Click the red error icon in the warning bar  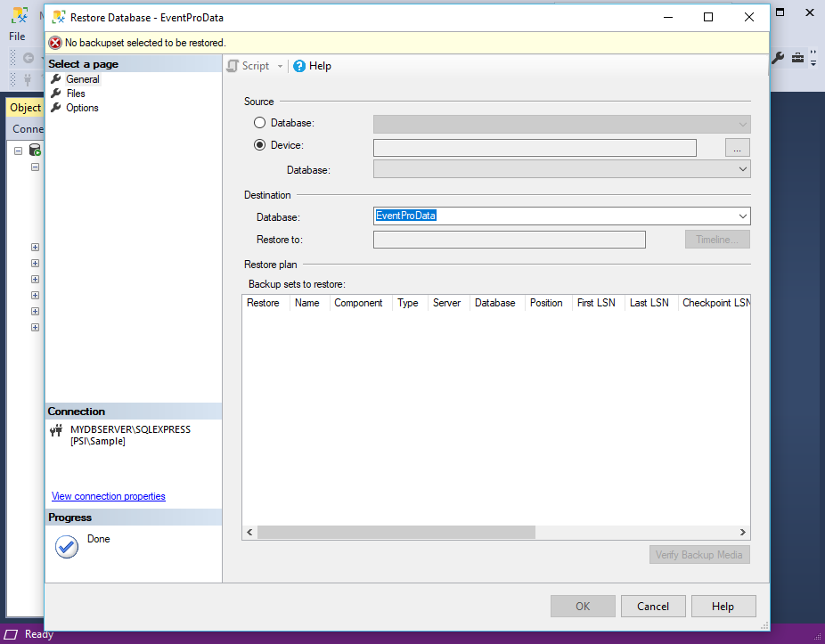coord(55,43)
